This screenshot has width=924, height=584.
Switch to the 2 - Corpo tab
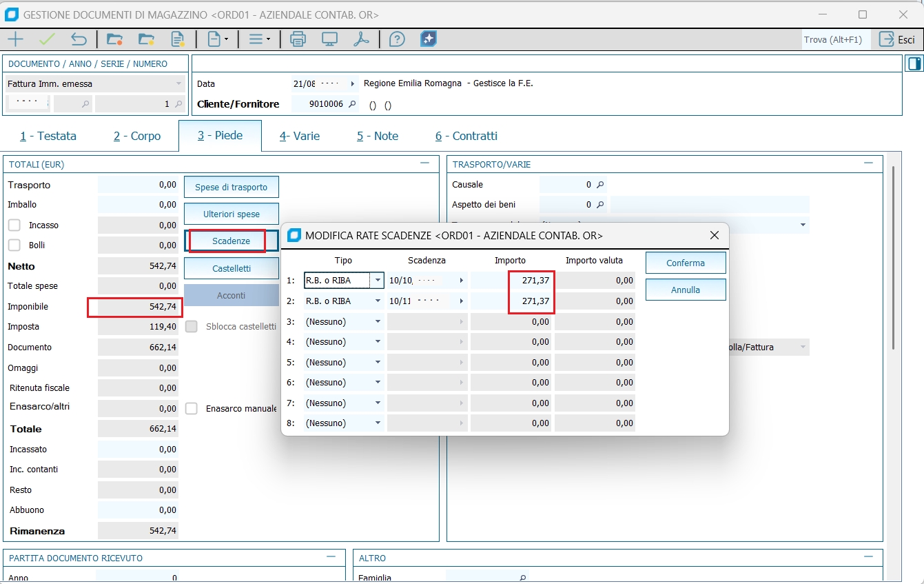137,136
